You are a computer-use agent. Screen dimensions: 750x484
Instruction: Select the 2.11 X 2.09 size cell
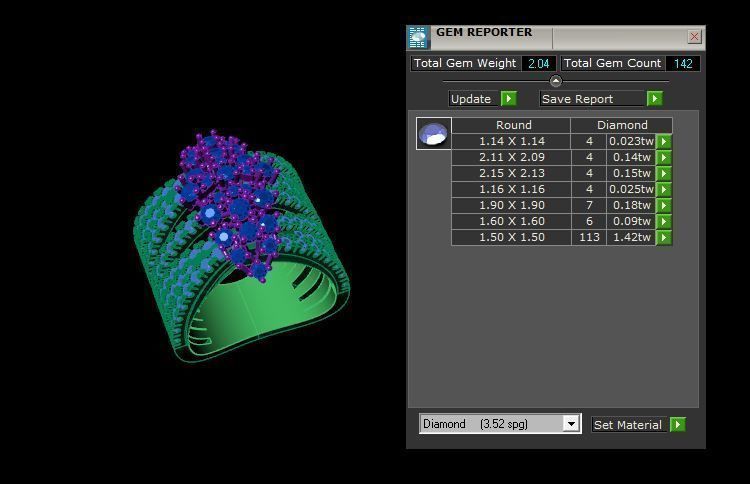click(x=511, y=157)
